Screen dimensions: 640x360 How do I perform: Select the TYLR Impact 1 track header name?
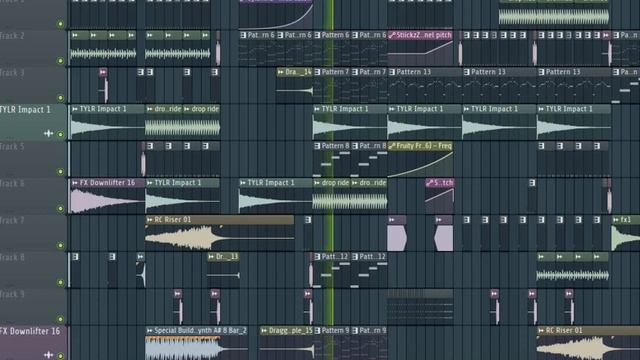[25, 110]
